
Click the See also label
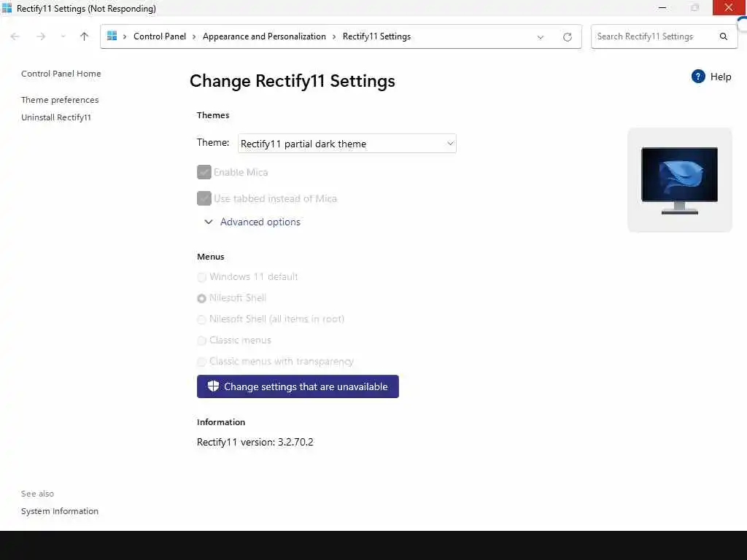pos(38,494)
